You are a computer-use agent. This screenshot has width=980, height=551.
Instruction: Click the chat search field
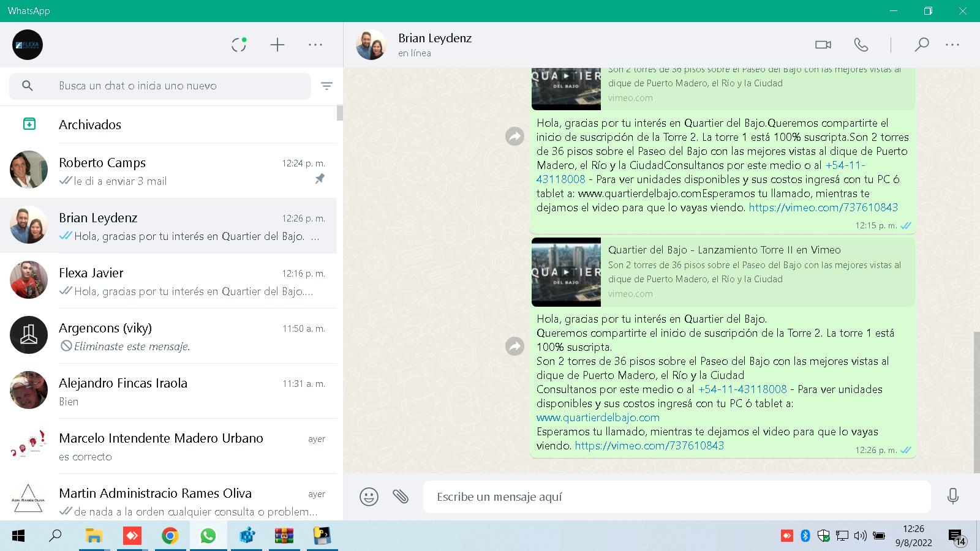pyautogui.click(x=160, y=86)
